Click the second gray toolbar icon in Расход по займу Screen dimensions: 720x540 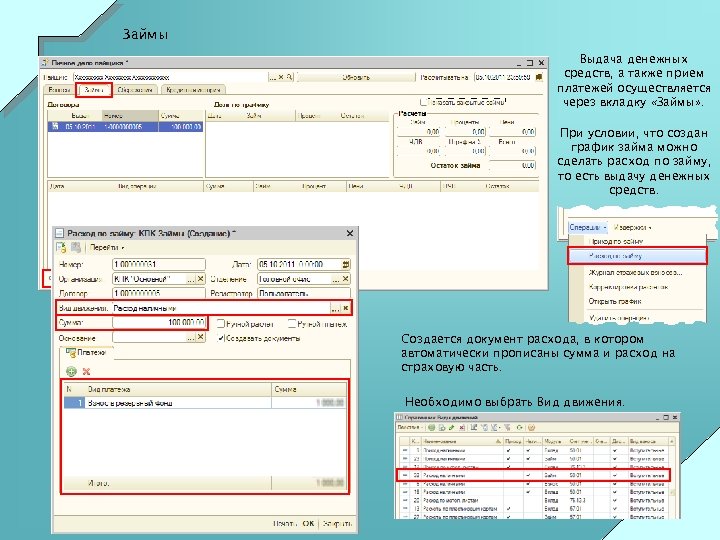[x=76, y=248]
